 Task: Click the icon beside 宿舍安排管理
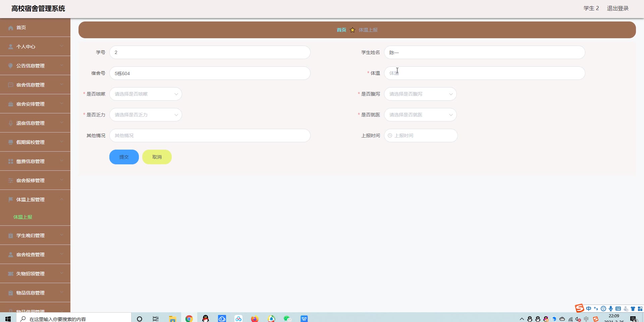10,104
